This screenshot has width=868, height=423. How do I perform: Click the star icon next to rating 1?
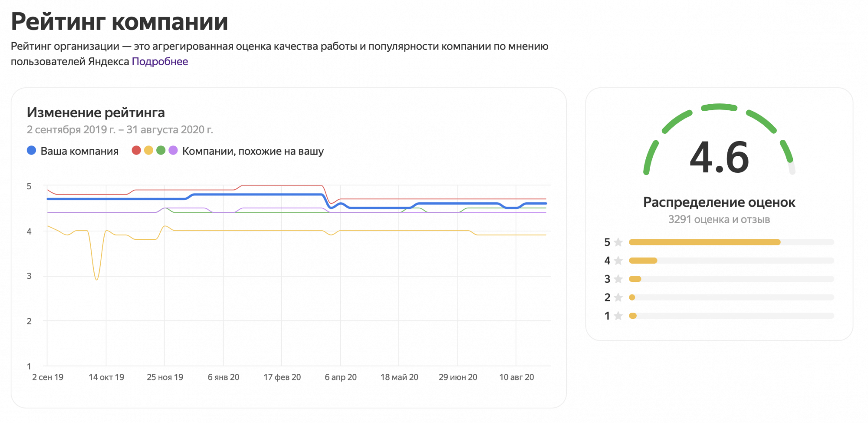[618, 316]
